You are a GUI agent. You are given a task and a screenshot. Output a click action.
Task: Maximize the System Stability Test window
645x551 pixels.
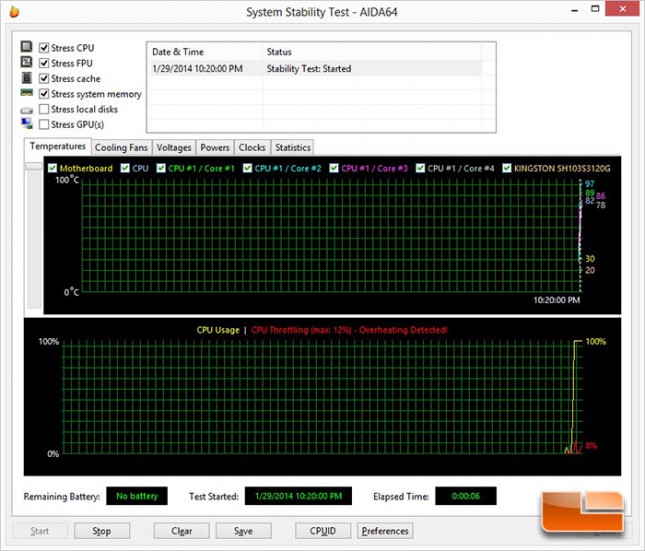click(595, 9)
